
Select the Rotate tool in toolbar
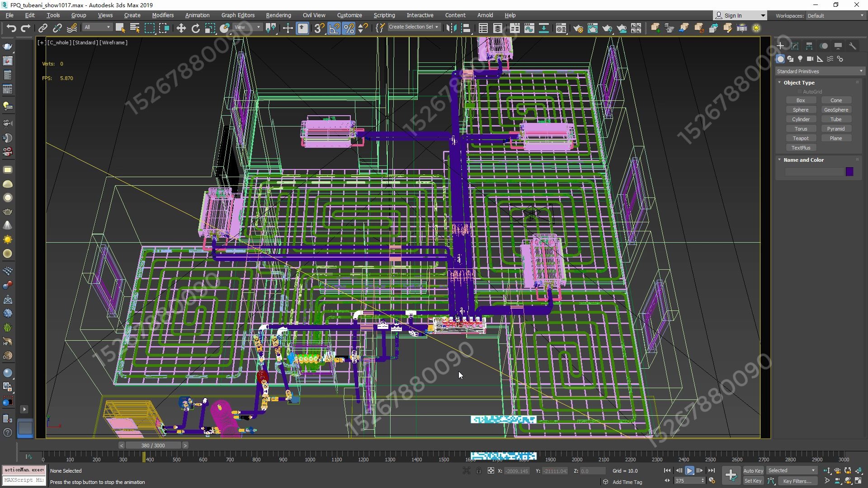[x=196, y=28]
